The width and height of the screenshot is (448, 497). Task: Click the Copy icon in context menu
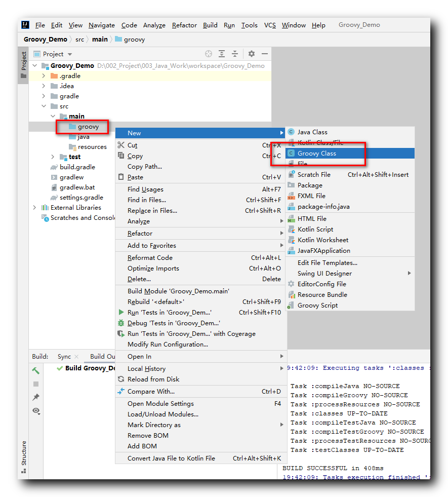point(121,156)
